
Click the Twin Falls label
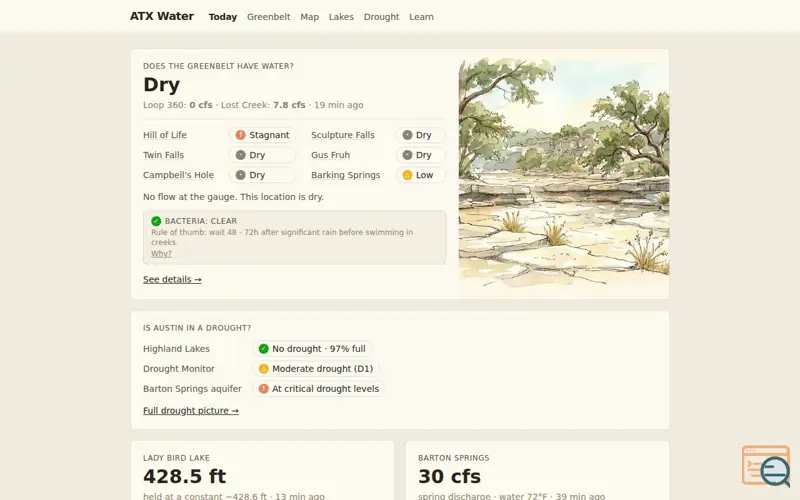point(163,155)
